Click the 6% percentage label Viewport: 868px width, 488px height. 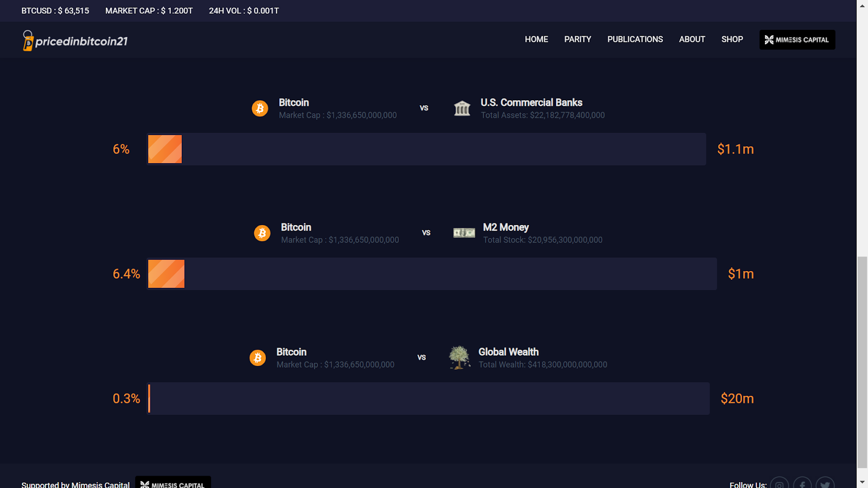pos(121,149)
